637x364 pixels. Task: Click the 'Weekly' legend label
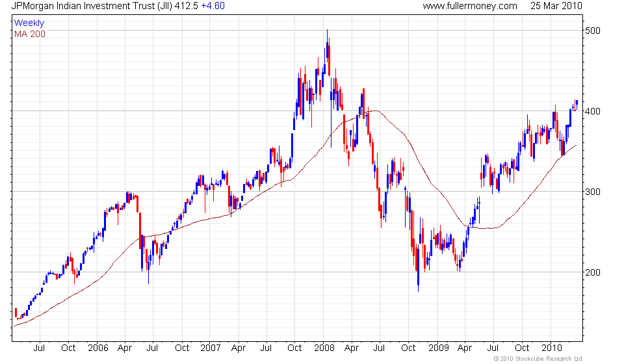(x=29, y=23)
